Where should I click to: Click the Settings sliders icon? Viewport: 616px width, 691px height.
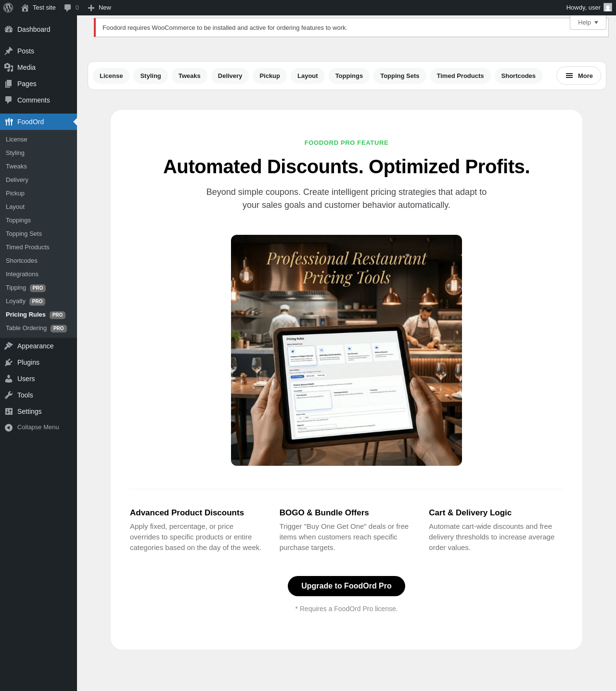(9, 411)
